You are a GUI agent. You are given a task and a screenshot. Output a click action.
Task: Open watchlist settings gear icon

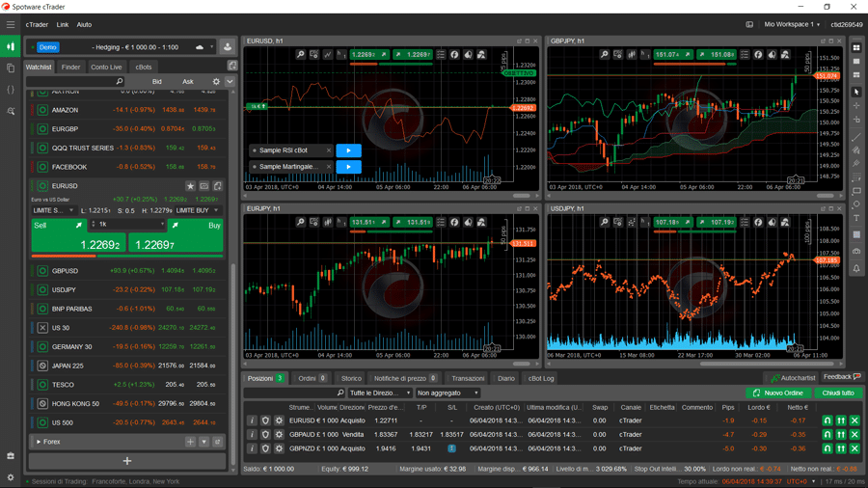coord(216,82)
